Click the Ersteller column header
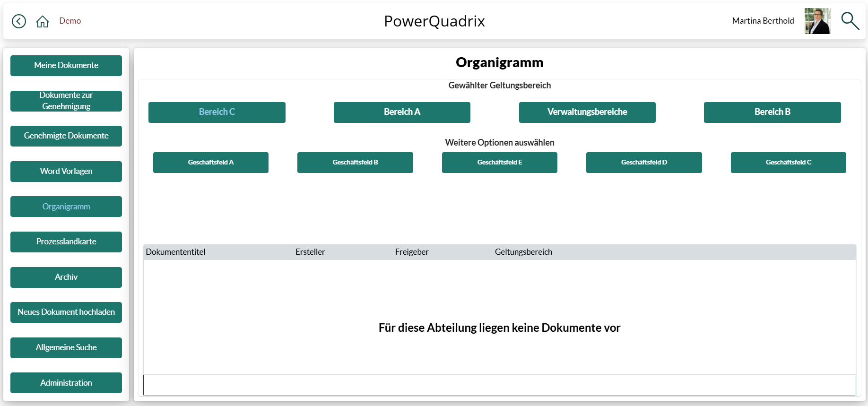This screenshot has height=406, width=868. (x=310, y=252)
